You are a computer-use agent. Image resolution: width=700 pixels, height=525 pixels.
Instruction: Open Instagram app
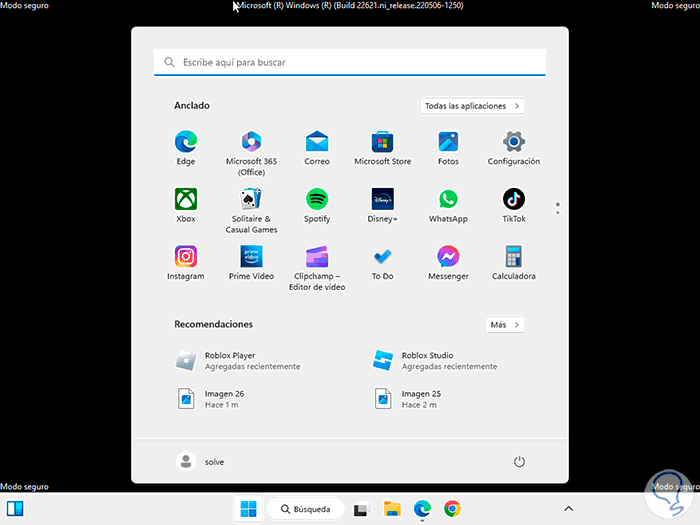coord(186,263)
